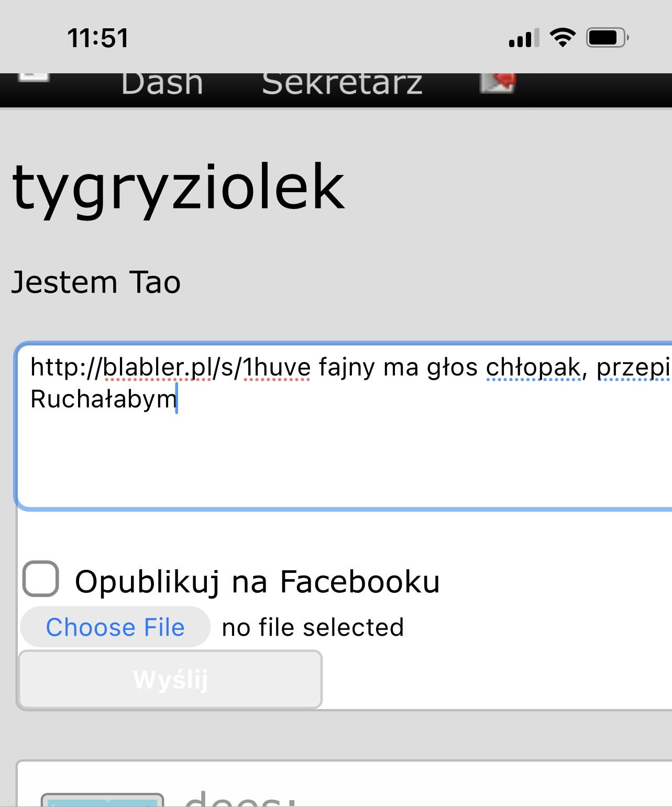The width and height of the screenshot is (672, 807).
Task: Tap the cellular signal bars icon
Action: [x=524, y=38]
